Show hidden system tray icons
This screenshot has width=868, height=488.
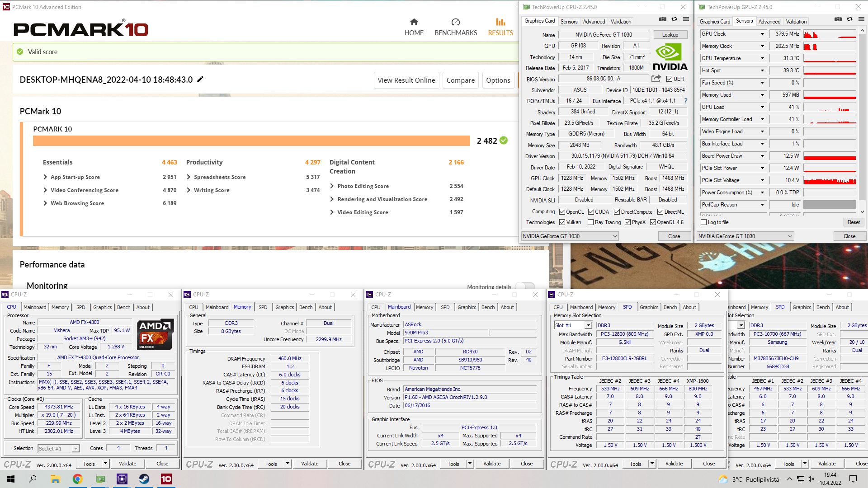pyautogui.click(x=789, y=479)
